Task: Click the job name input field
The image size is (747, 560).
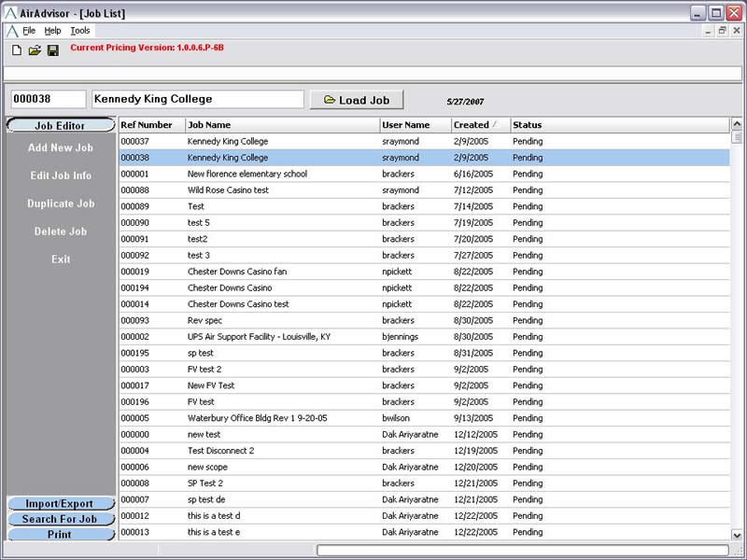Action: 197,99
